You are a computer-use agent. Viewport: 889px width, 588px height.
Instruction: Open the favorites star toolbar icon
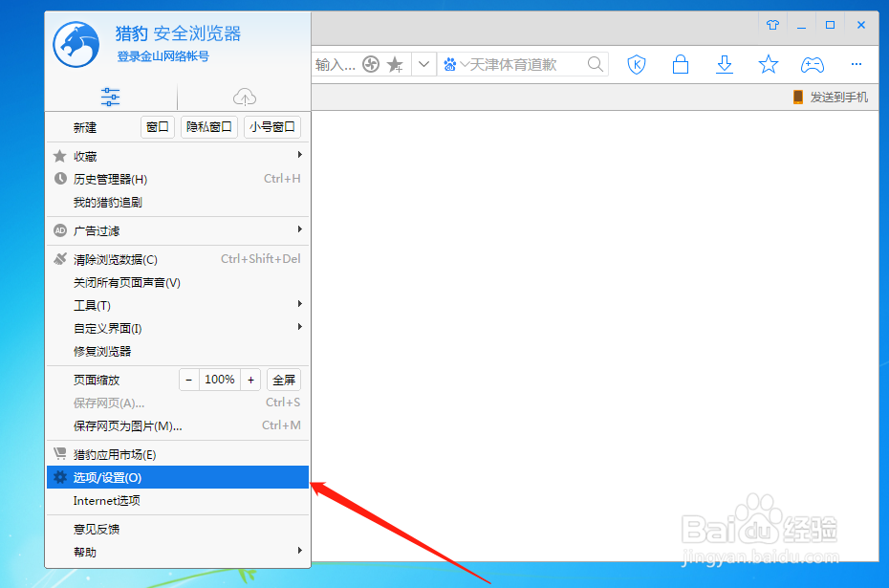769,64
